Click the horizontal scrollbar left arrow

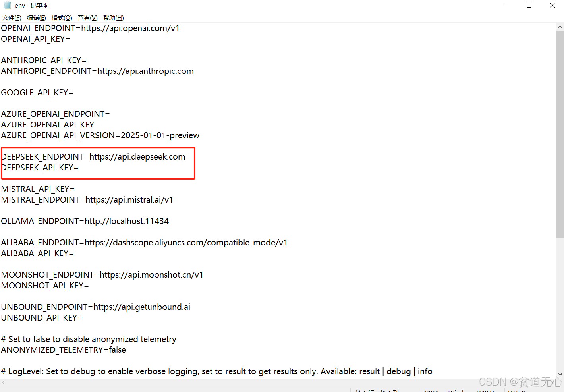pos(4,383)
